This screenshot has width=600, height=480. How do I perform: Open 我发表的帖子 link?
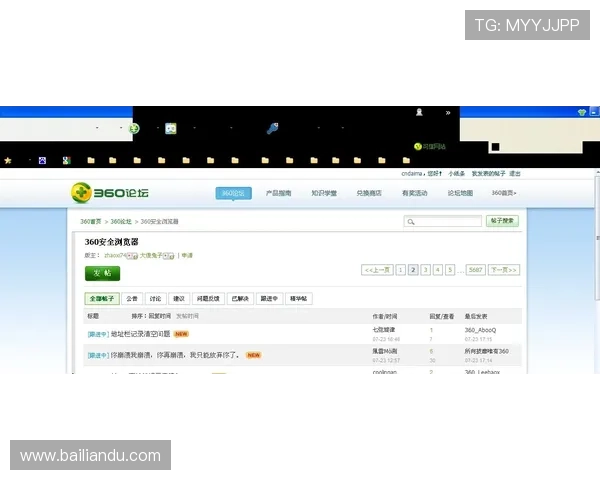point(488,174)
